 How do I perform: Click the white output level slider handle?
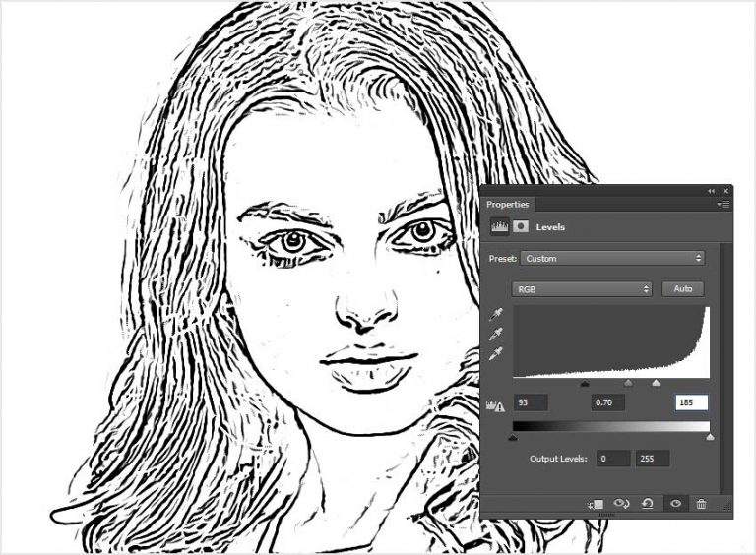click(710, 438)
